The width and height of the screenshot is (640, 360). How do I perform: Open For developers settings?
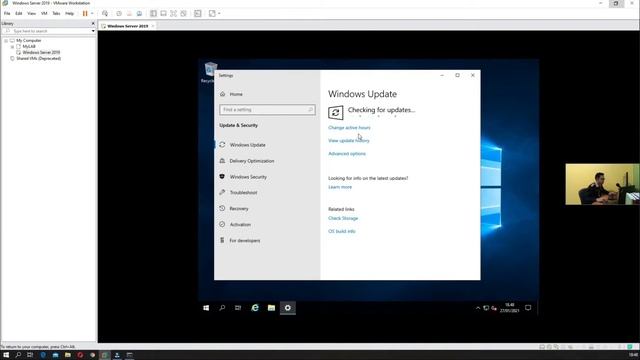(x=244, y=240)
